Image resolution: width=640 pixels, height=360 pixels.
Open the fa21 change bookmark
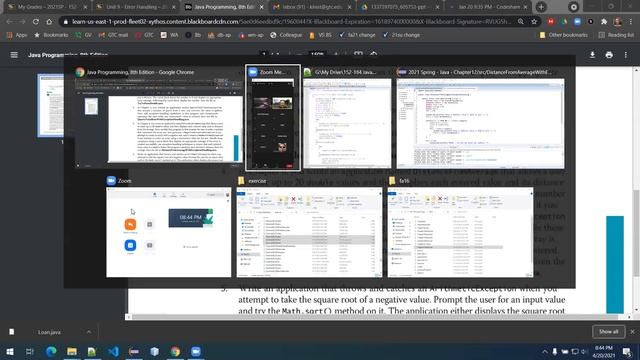pyautogui.click(x=357, y=35)
